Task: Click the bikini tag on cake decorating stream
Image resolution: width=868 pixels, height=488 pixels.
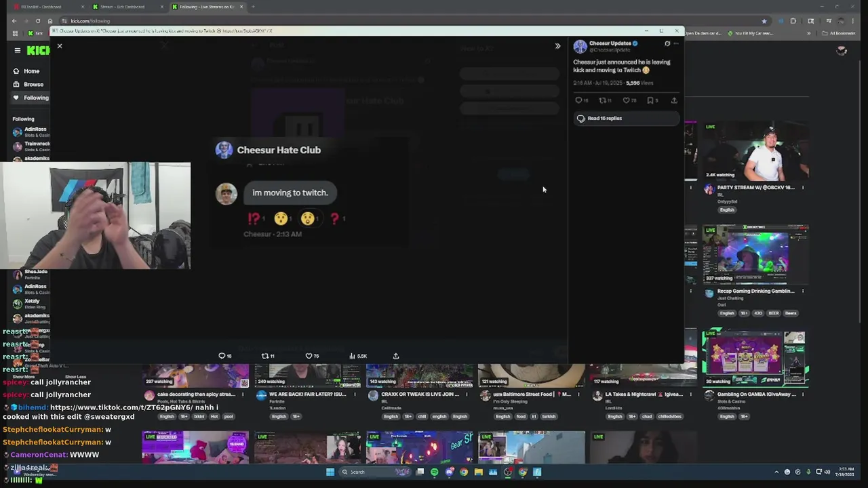Action: coord(199,417)
